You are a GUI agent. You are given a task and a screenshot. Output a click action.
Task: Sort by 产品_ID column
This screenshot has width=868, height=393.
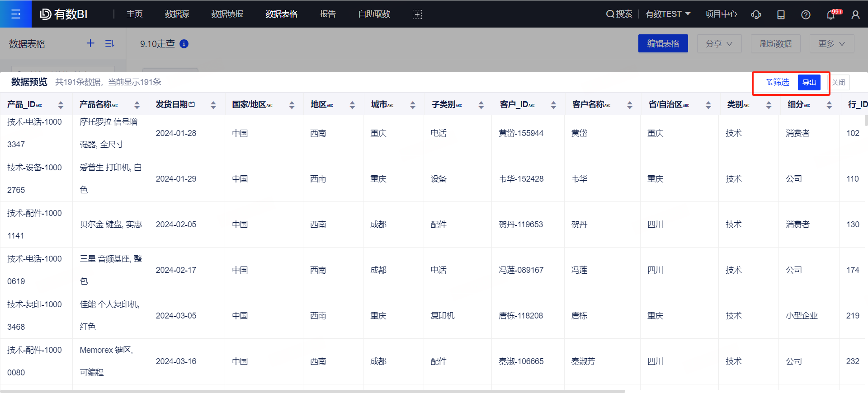point(61,105)
